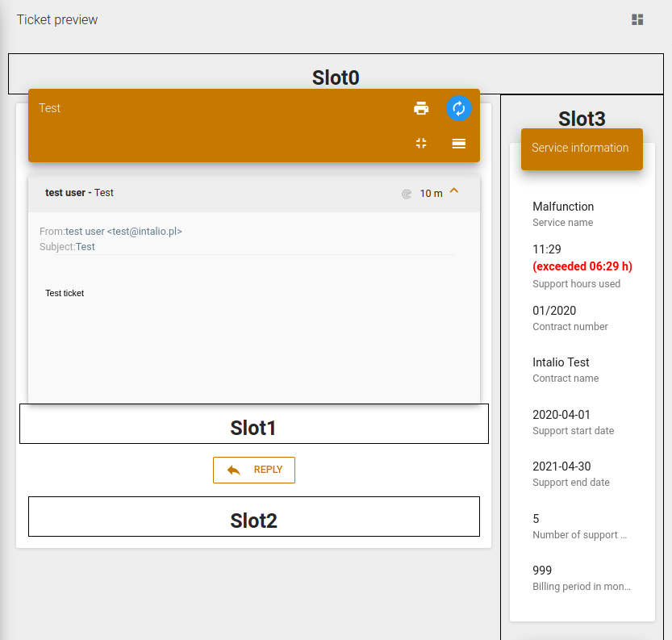Click the REPLY button
Screen dimensions: 672x640
(x=253, y=470)
